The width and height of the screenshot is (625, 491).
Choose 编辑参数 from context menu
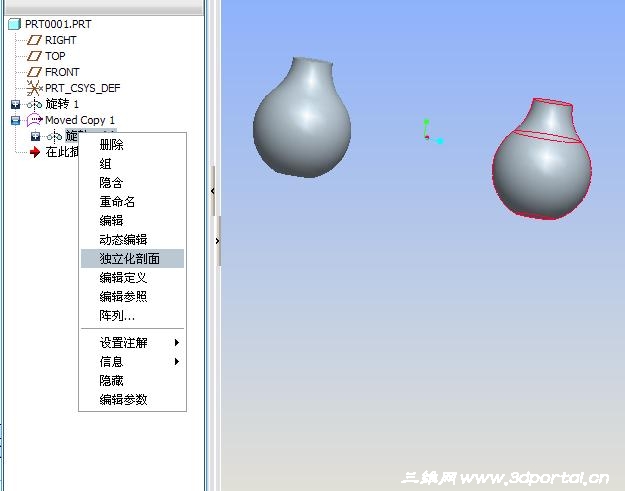pos(132,399)
